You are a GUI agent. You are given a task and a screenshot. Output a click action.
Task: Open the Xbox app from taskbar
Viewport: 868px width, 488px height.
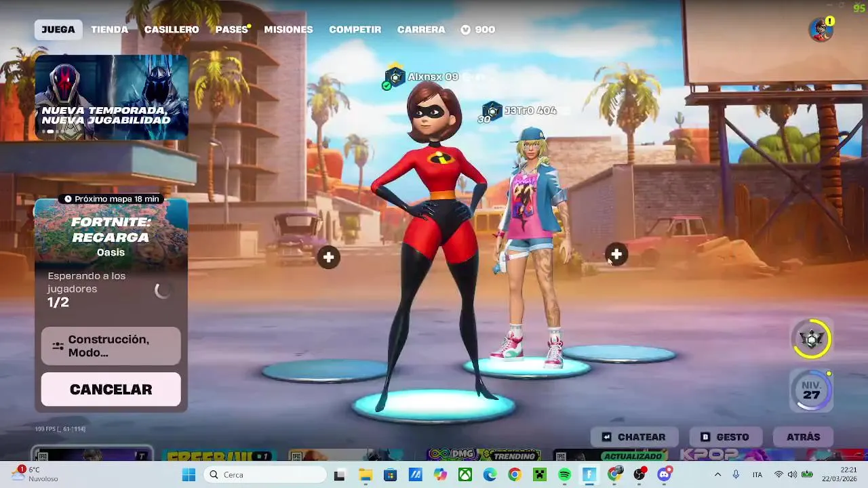point(465,474)
